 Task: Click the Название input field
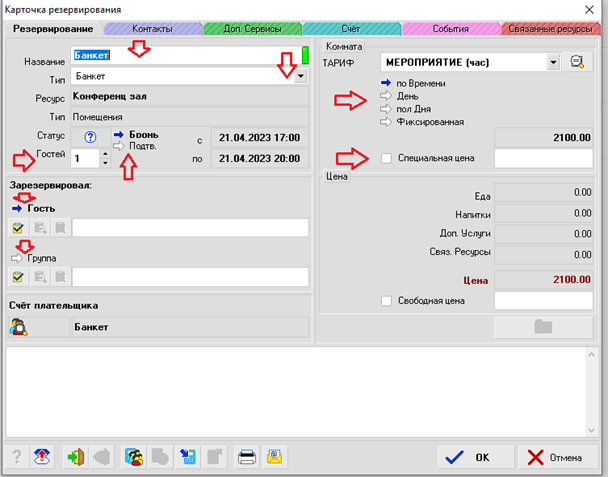pos(185,57)
